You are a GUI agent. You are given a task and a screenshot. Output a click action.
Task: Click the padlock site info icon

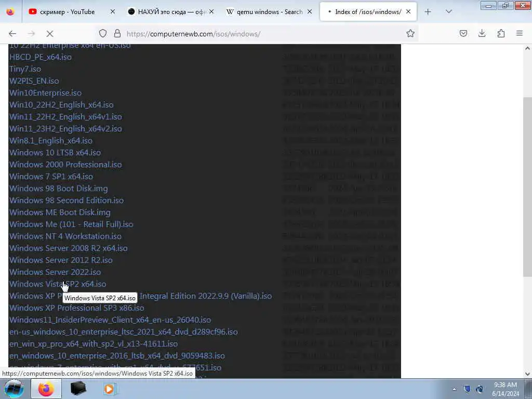pyautogui.click(x=117, y=33)
